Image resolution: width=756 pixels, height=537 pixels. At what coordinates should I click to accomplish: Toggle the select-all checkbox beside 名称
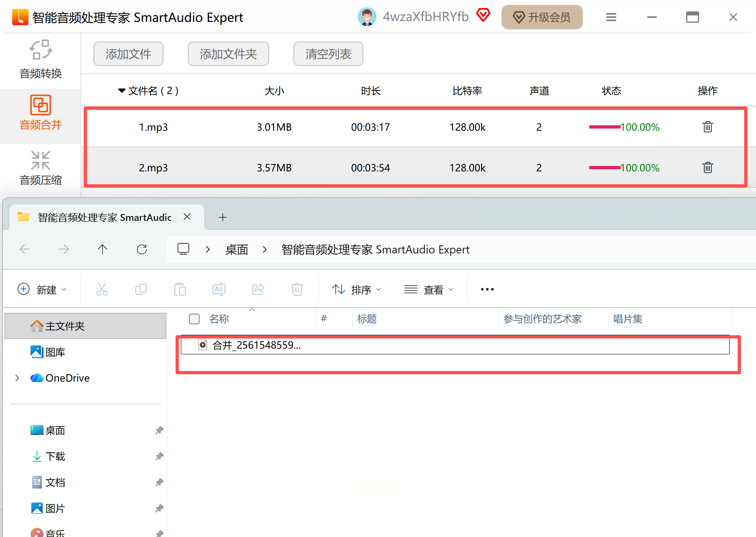click(194, 319)
